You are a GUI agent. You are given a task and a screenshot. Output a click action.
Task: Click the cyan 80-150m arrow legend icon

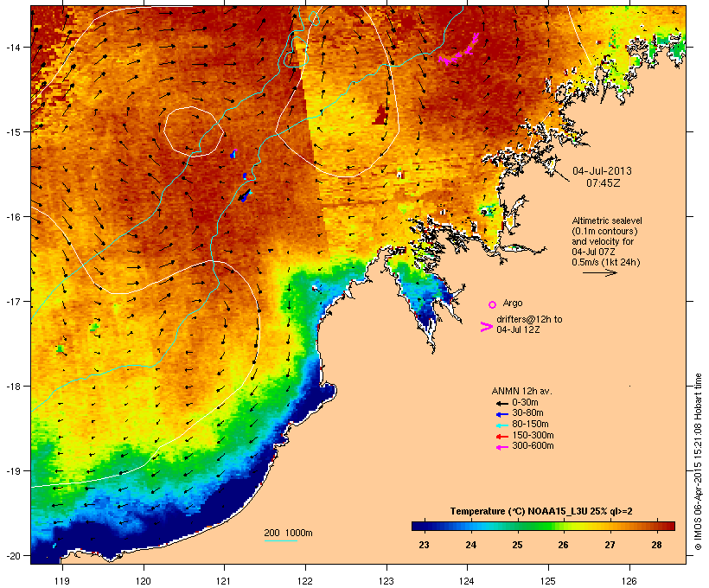[x=501, y=425]
